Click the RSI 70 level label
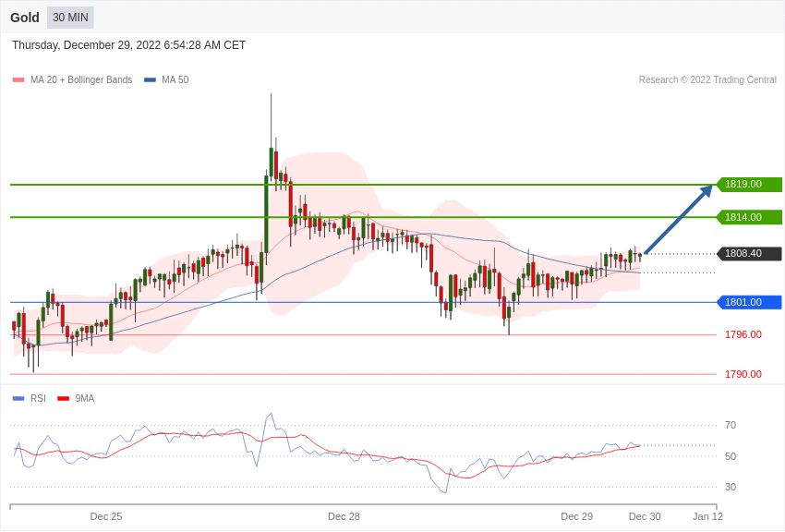785x532 pixels. coord(731,425)
